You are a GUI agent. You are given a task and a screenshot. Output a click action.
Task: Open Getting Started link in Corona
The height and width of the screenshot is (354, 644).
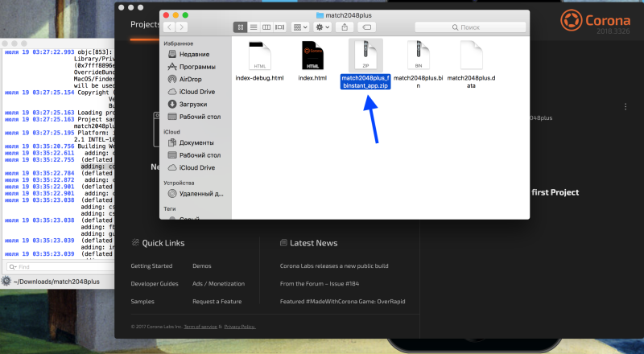pyautogui.click(x=151, y=266)
